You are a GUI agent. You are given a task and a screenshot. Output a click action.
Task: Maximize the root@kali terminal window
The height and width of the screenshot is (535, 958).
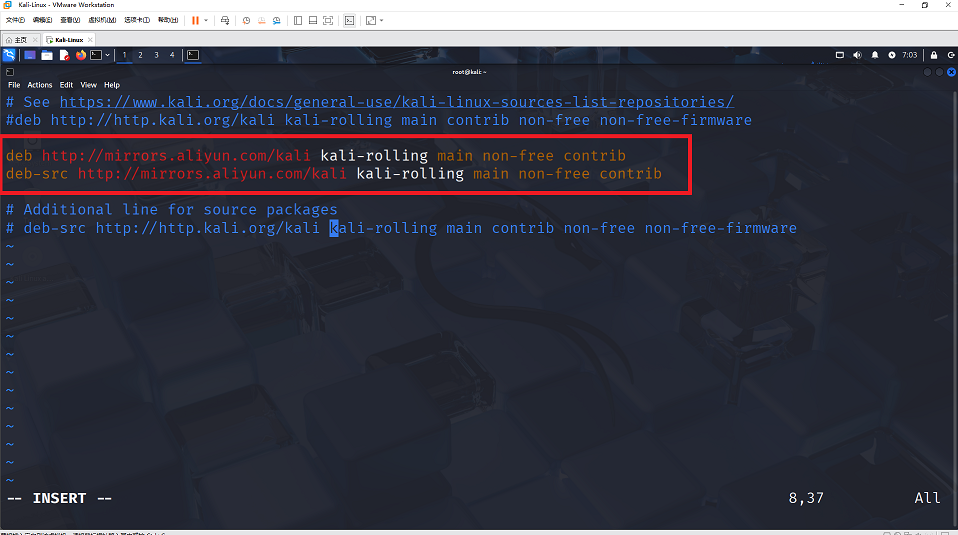point(940,72)
